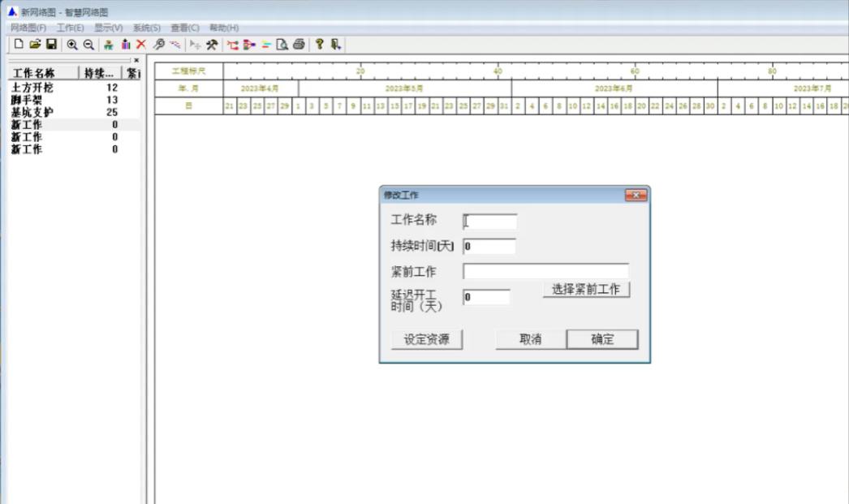Zoom in with the plus magnifier icon
The image size is (849, 504).
click(x=72, y=45)
